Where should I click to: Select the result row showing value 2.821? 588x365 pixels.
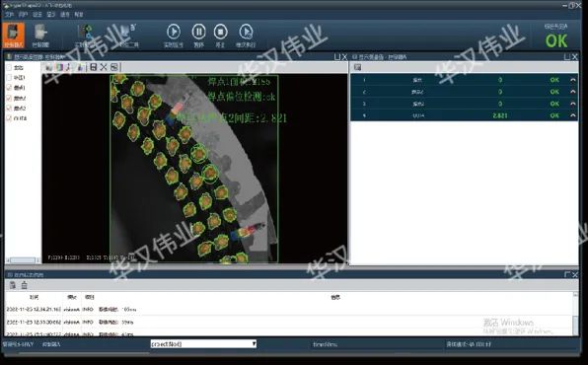tap(465, 115)
